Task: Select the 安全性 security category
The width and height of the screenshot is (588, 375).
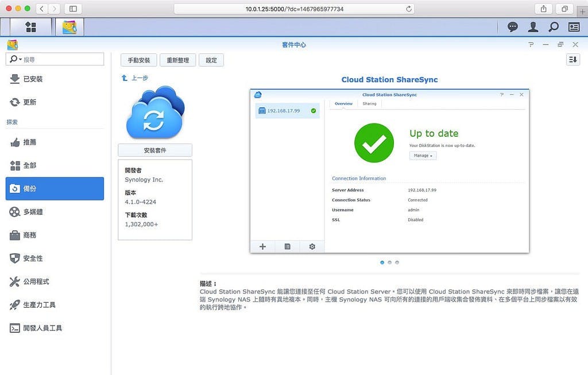Action: pyautogui.click(x=55, y=258)
